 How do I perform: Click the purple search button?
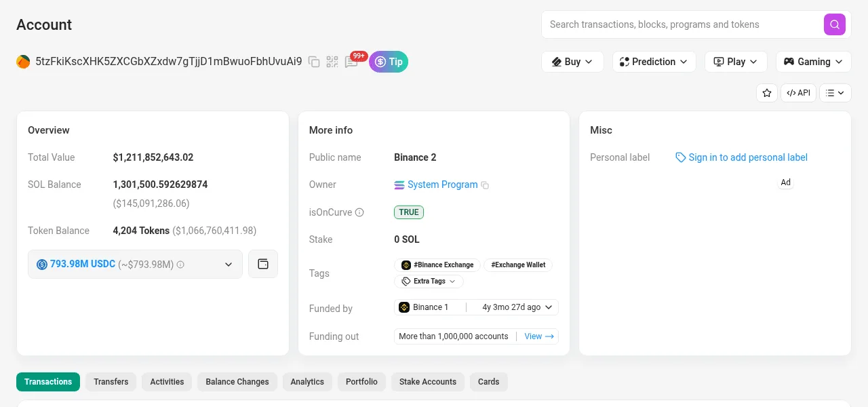835,24
